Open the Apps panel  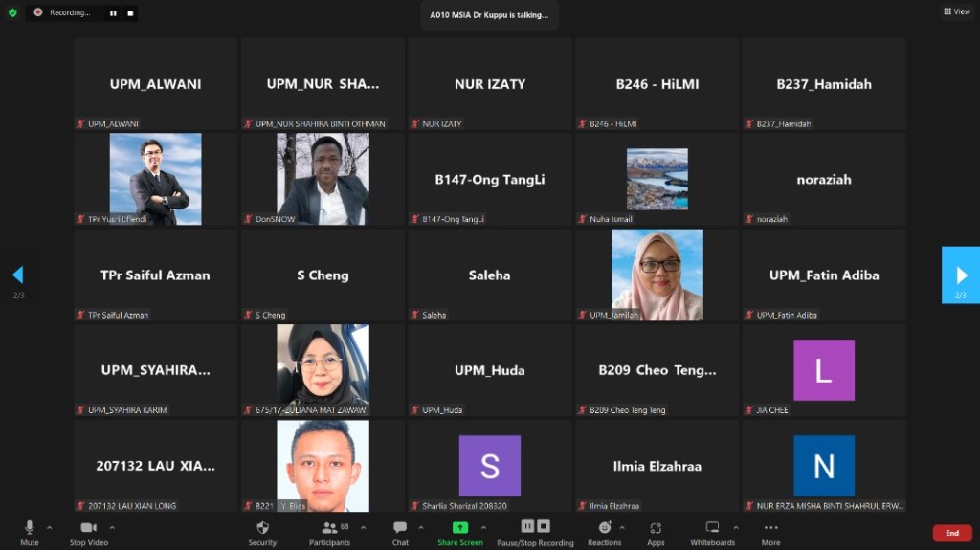click(x=656, y=531)
